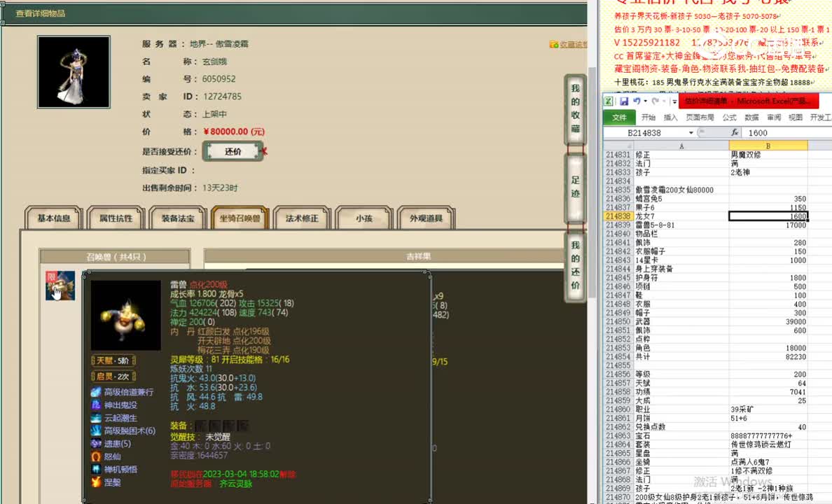Click the 高级脱困术(6) skill icon
The image size is (832, 504).
[x=96, y=430]
